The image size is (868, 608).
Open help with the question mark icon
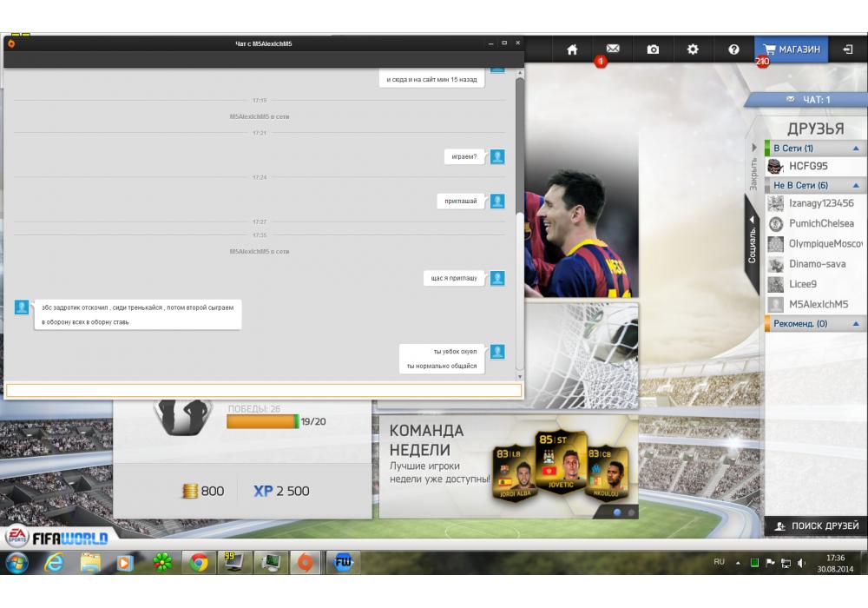tap(733, 50)
